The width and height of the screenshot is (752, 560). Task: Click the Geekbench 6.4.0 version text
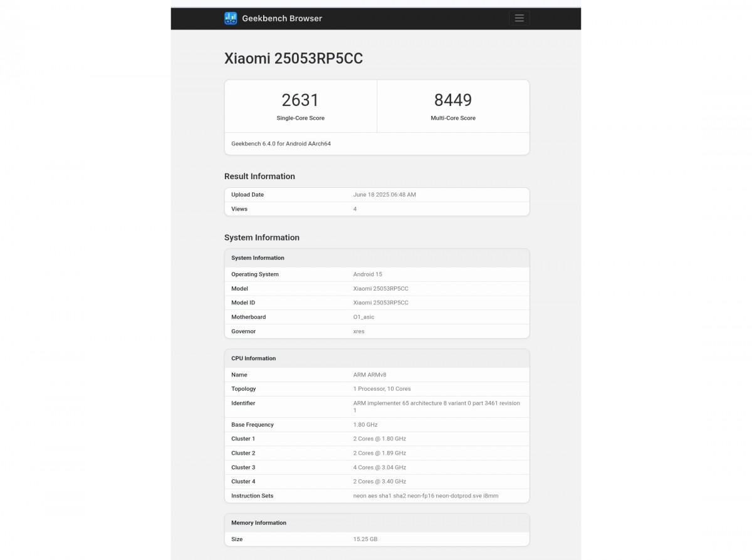point(281,143)
